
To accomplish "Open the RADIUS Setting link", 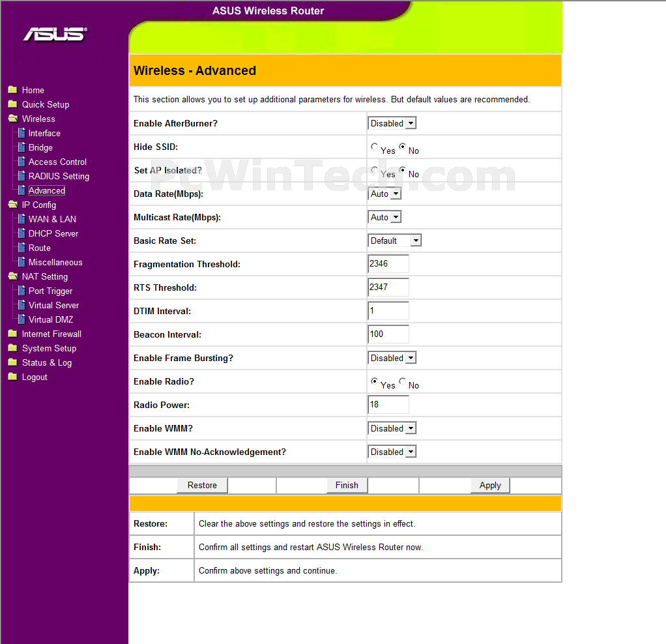I will 59,176.
